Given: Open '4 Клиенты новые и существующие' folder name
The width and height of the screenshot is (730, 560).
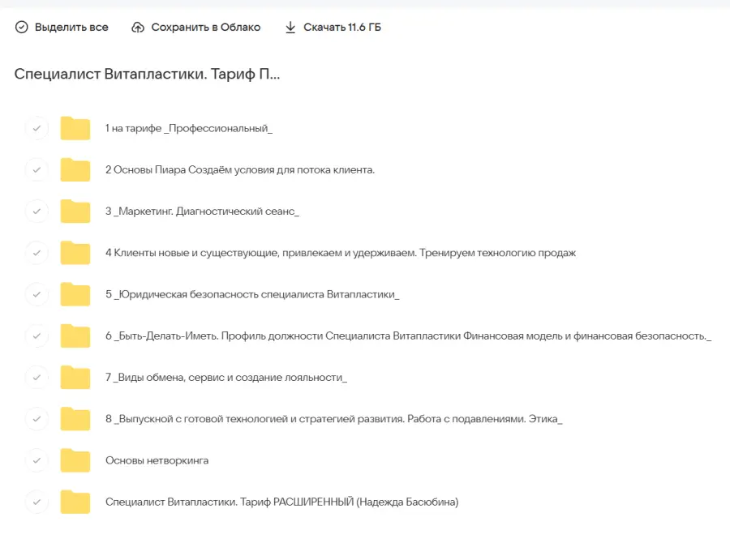Looking at the screenshot, I should pyautogui.click(x=340, y=253).
